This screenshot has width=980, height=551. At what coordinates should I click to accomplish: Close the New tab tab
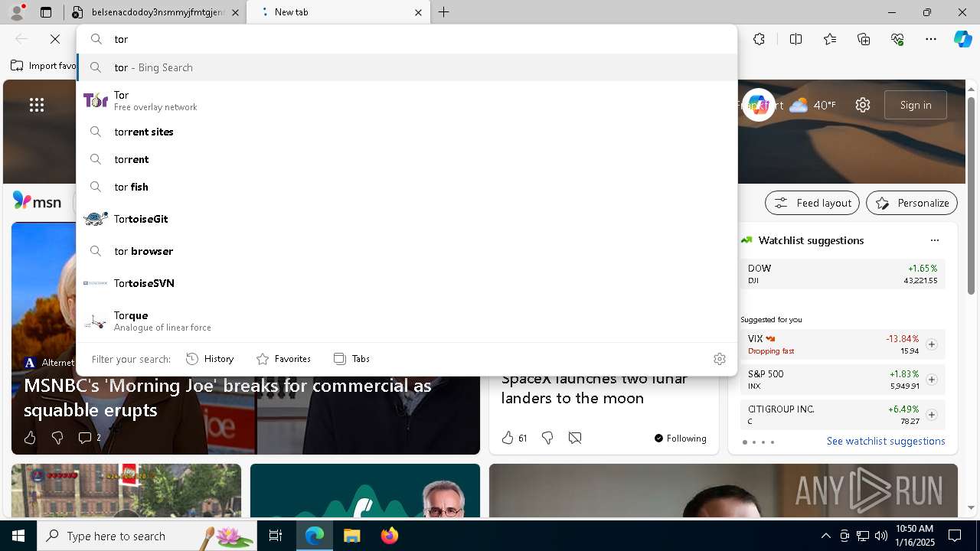tap(418, 12)
